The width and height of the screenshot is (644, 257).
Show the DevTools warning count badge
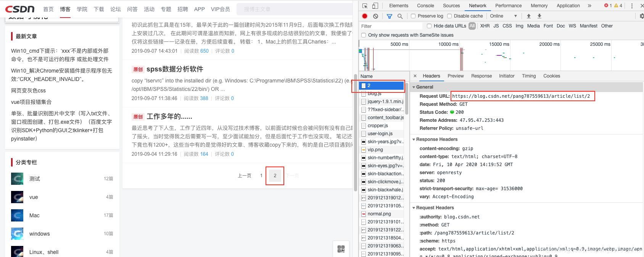pyautogui.click(x=618, y=6)
